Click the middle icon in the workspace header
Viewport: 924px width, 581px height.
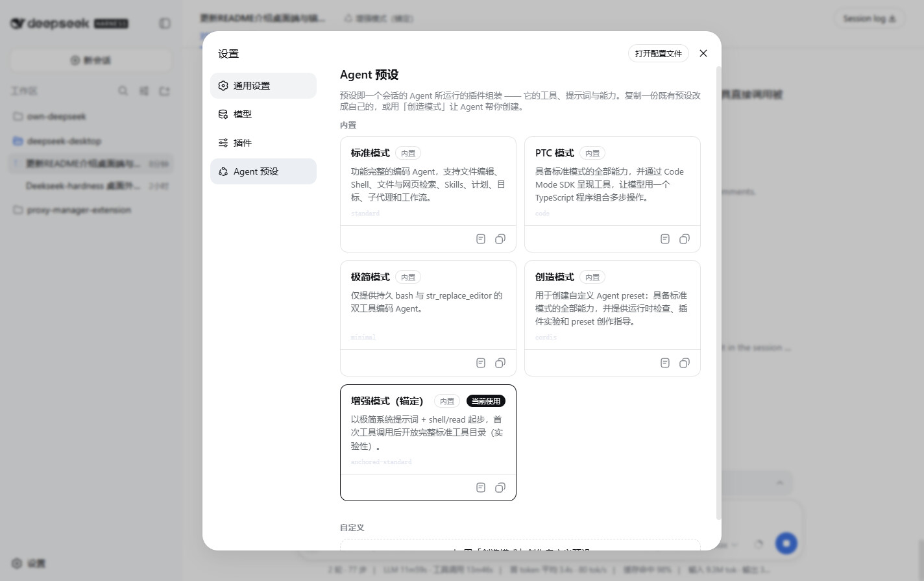143,91
